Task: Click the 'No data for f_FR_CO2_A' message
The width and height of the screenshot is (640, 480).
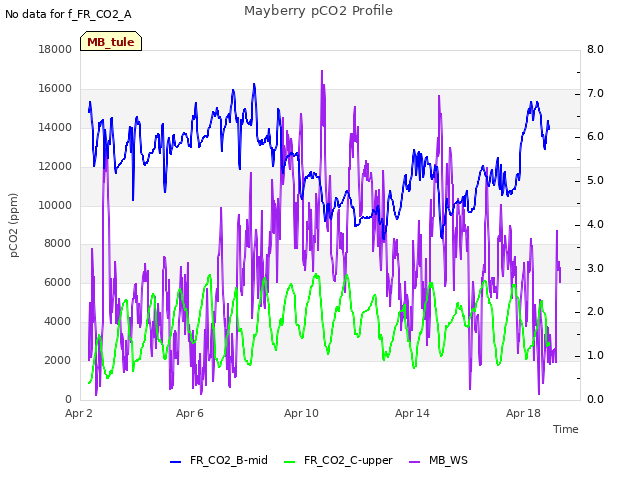Action: pyautogui.click(x=68, y=14)
